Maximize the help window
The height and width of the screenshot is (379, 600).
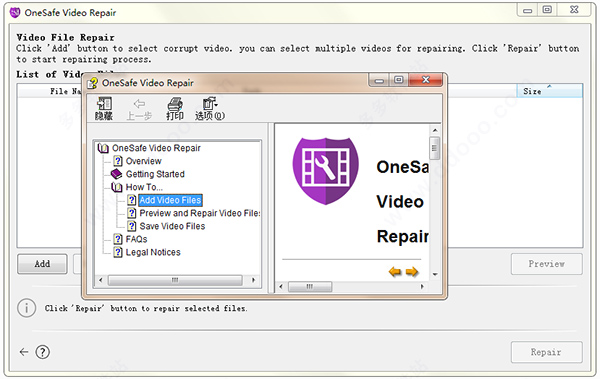(x=399, y=80)
